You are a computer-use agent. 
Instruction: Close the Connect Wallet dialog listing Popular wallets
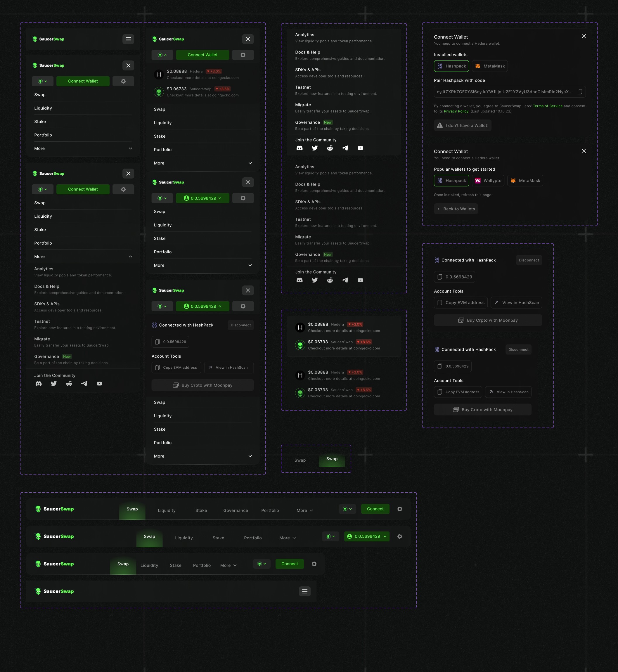pos(584,151)
